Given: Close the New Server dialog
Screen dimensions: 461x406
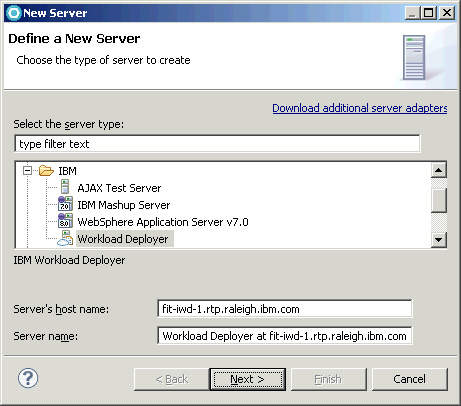Looking at the screenshot, I should [447, 13].
